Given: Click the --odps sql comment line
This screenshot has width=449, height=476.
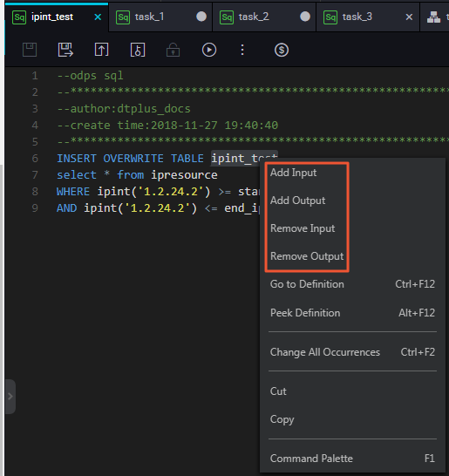Looking at the screenshot, I should coord(90,75).
